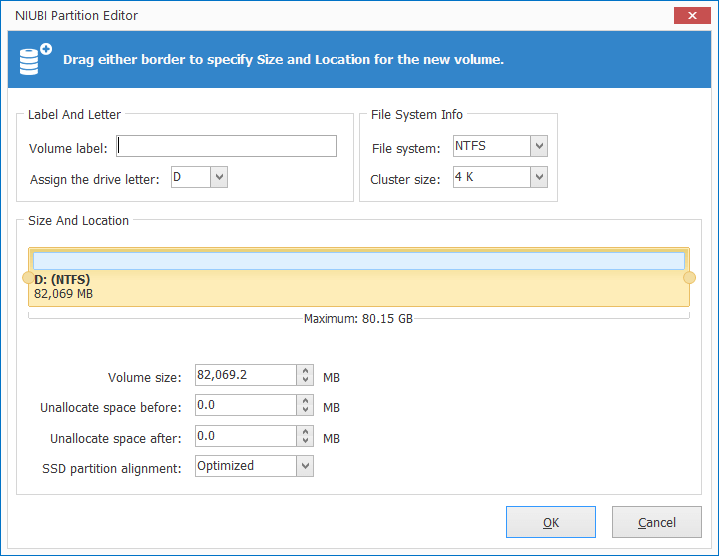
Task: Expand the File system dropdown
Action: point(539,147)
